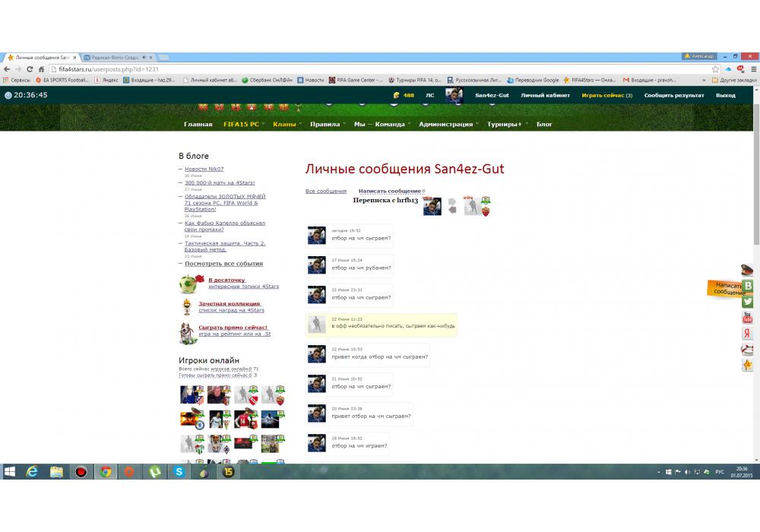The width and height of the screenshot is (760, 532).
Task: Click the 'Написать сообщение' link
Action: [389, 192]
